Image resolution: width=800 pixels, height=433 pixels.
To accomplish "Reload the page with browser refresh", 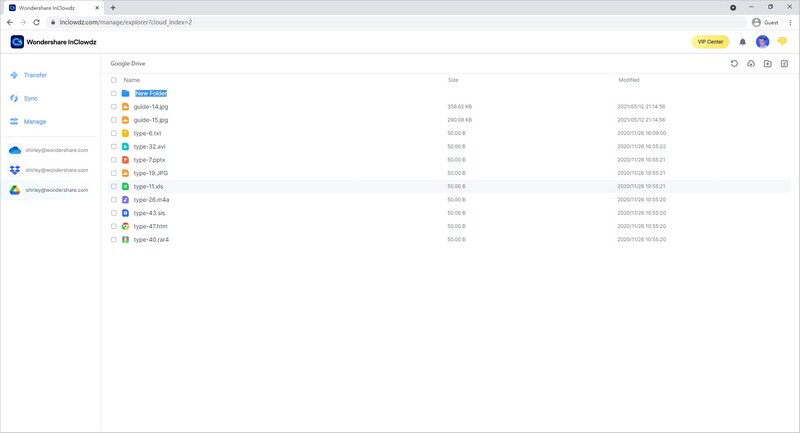I will click(36, 22).
